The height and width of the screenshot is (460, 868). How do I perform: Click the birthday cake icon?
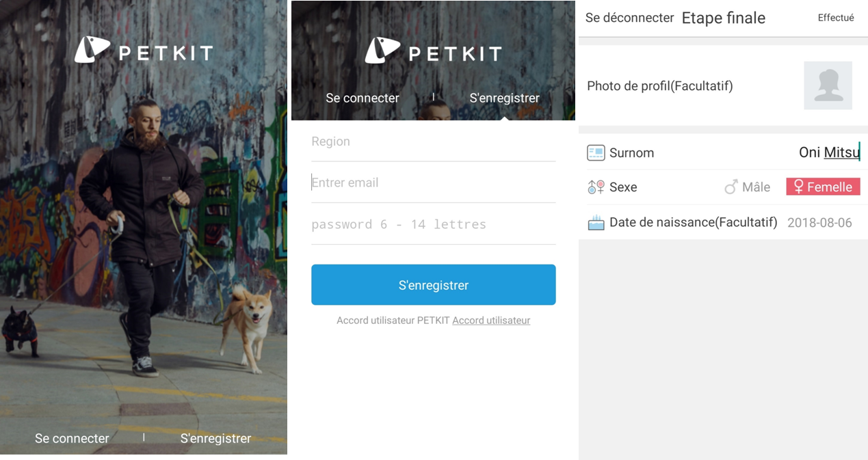596,222
